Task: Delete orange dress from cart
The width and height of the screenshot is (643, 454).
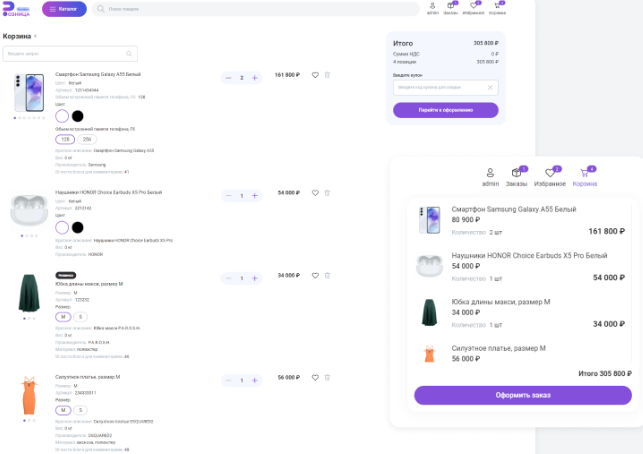Action: coord(327,378)
